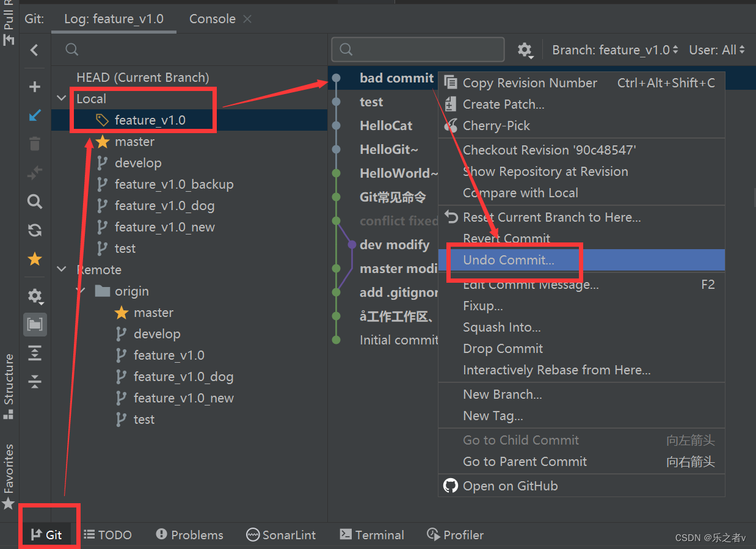The width and height of the screenshot is (756, 549).
Task: Choose Cherry-Pick from the context menu
Action: [x=581, y=126]
